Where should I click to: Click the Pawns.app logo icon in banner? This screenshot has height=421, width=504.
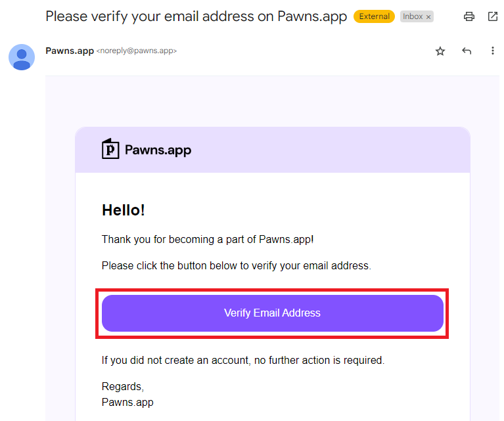click(110, 149)
